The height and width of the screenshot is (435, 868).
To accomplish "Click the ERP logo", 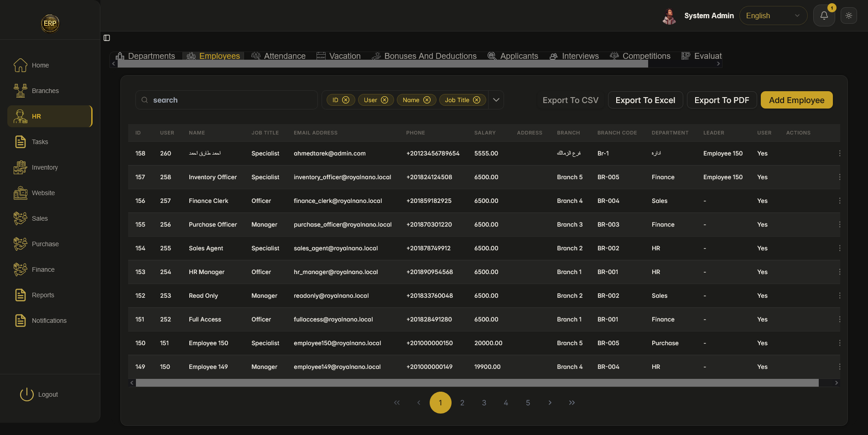I will 50,23.
